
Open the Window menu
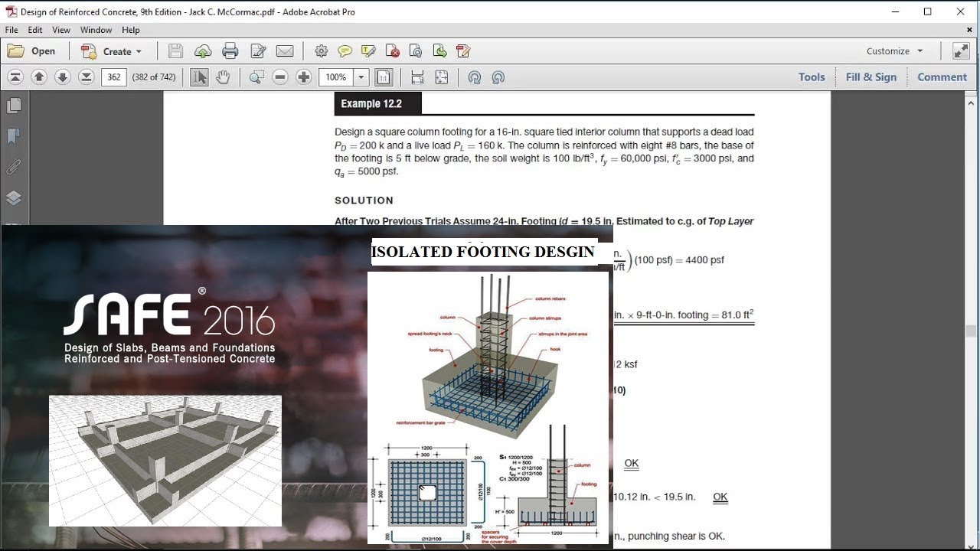click(96, 30)
